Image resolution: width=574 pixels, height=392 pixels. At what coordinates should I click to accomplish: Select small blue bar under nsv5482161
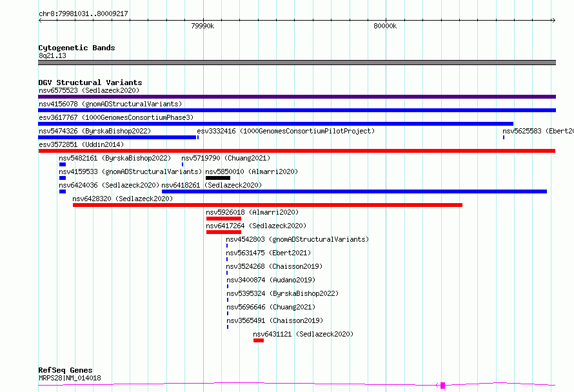[x=63, y=164]
